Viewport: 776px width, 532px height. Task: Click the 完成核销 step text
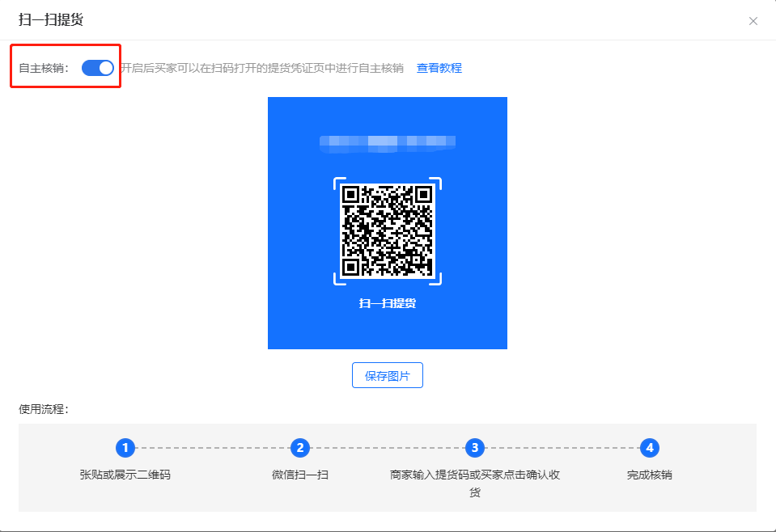[649, 475]
